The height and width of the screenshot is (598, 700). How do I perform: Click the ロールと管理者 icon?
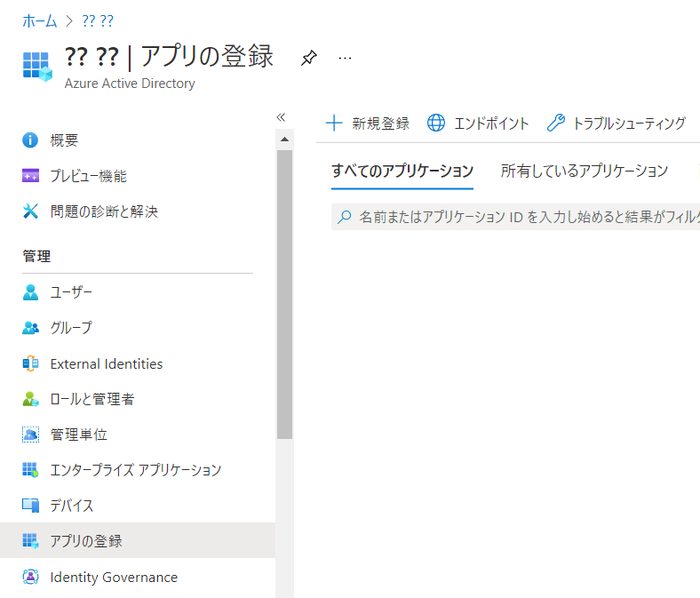pyautogui.click(x=30, y=399)
